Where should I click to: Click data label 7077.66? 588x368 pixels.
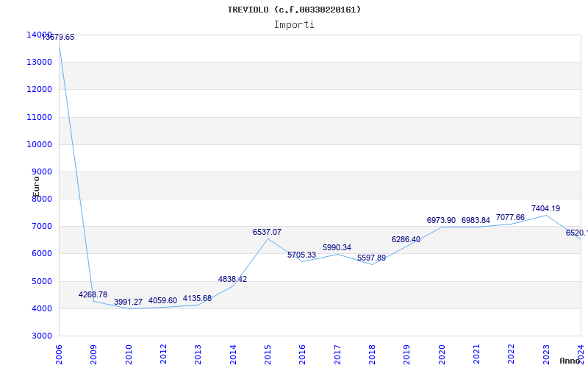(x=510, y=218)
